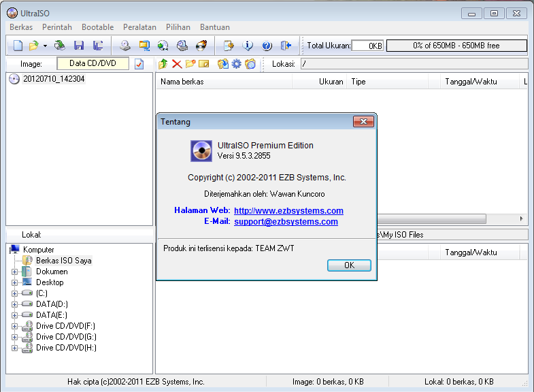Image resolution: width=534 pixels, height=392 pixels.
Task: Click the Rename folder icon
Action: tap(203, 64)
